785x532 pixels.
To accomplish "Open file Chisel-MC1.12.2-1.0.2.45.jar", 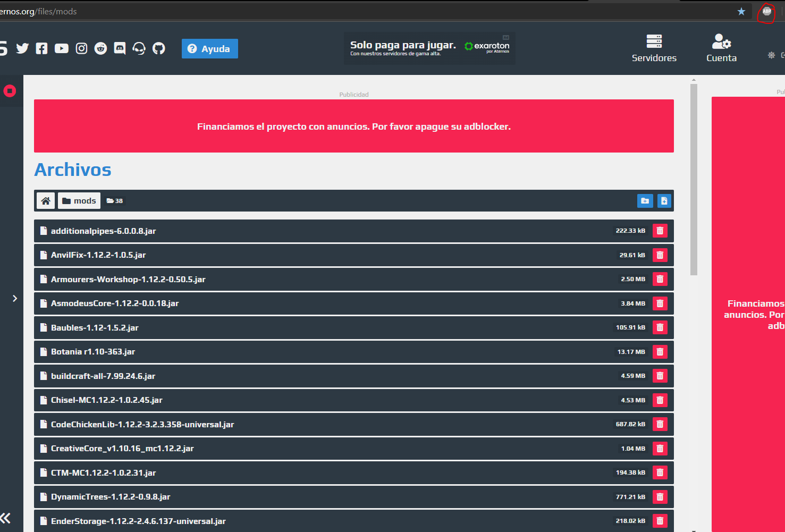I will click(354, 400).
